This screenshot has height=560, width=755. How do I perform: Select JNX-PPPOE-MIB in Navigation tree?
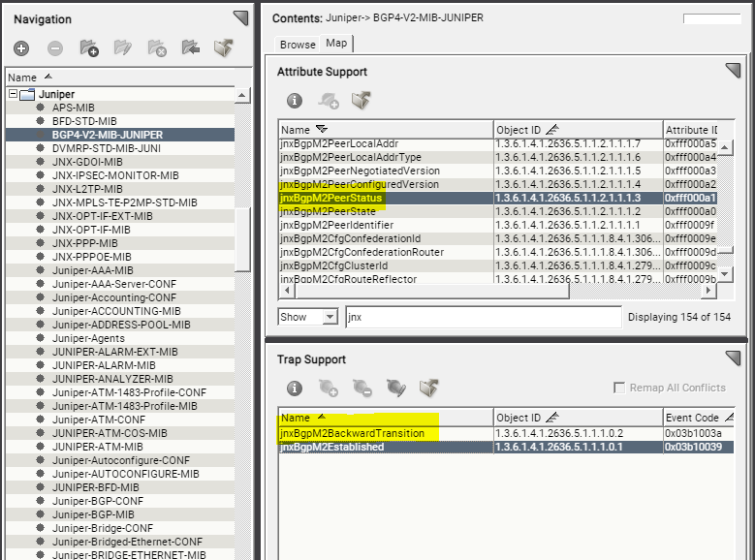tap(91, 257)
